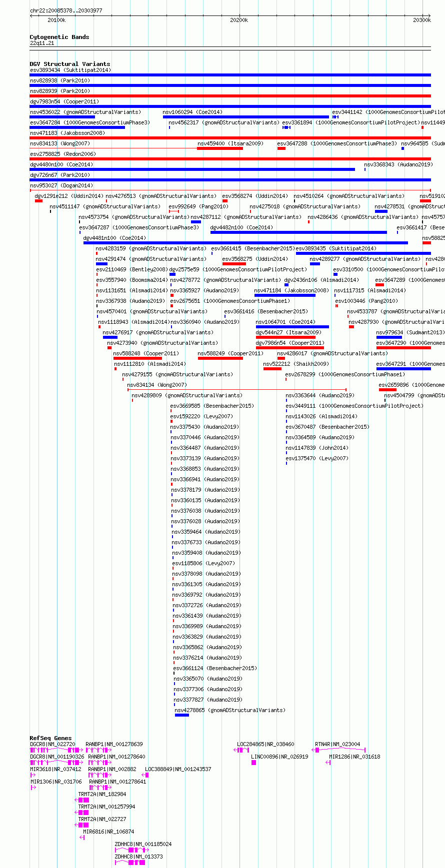The image size is (445, 868).
Task: Select nsv459400 (Itsara2009) variant label
Action: tap(230, 143)
